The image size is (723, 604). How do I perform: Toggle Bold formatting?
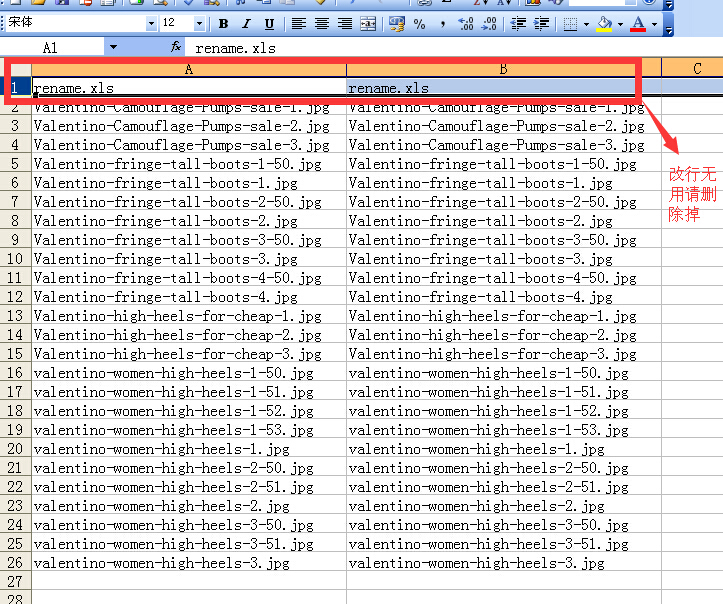(224, 24)
